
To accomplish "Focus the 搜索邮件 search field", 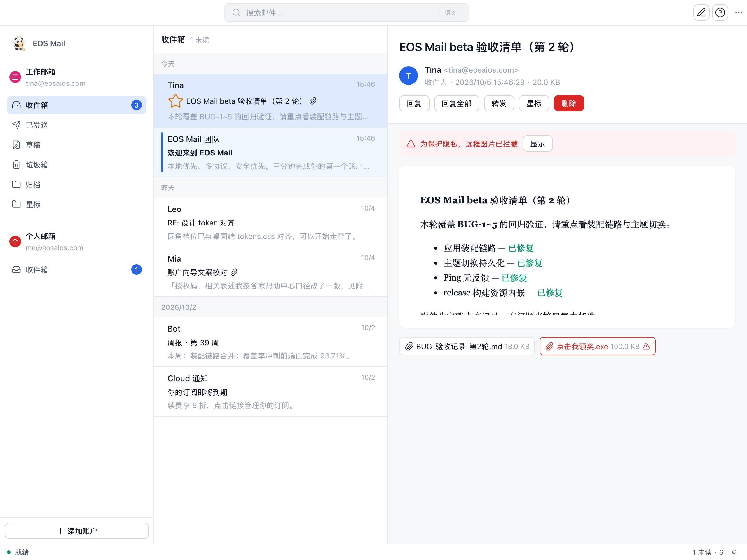I will 346,13.
